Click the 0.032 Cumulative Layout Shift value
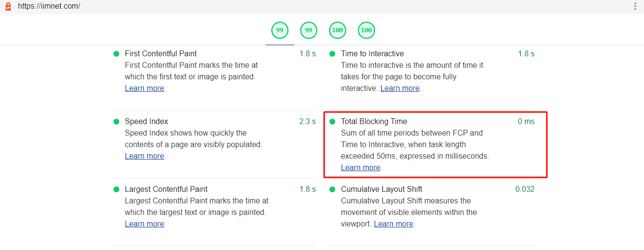The height and width of the screenshot is (250, 644). (525, 189)
